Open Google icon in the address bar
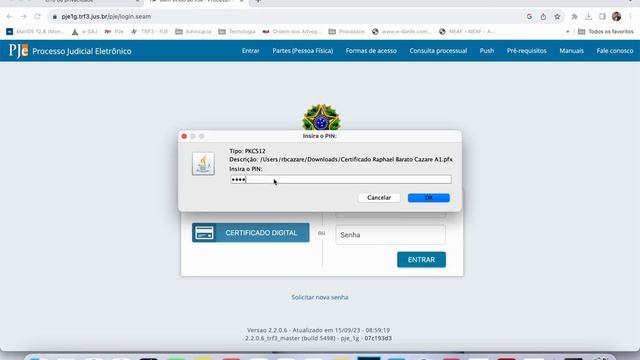Image resolution: width=640 pixels, height=360 pixels. tap(529, 16)
